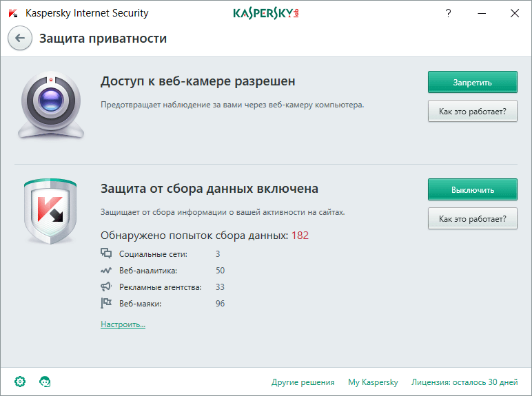The width and height of the screenshot is (532, 396).
Task: Minimize the Kaspersky window
Action: click(x=482, y=13)
